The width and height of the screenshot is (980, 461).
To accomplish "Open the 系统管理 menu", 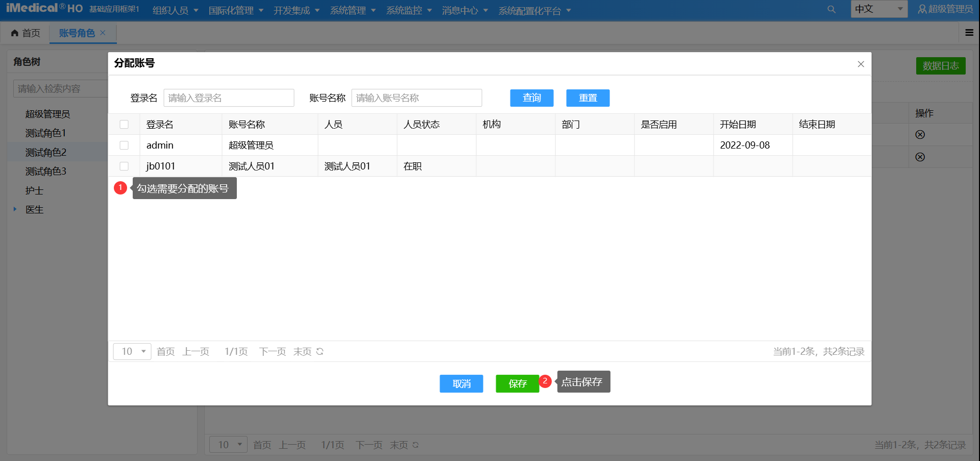I will [353, 11].
